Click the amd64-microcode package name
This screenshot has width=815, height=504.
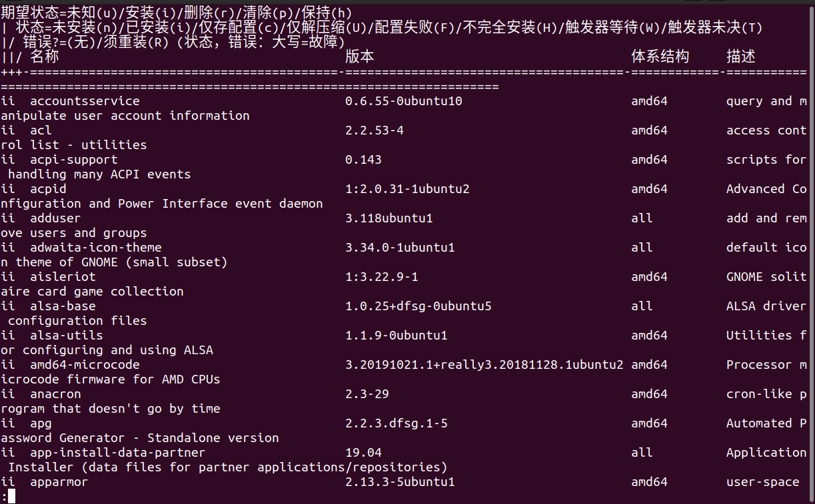point(85,365)
